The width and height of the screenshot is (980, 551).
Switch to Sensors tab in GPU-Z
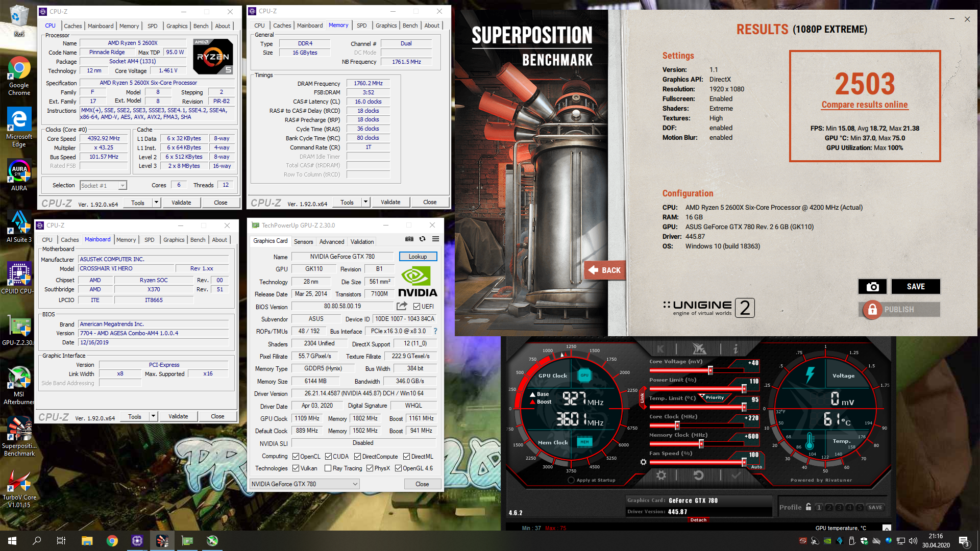point(303,242)
